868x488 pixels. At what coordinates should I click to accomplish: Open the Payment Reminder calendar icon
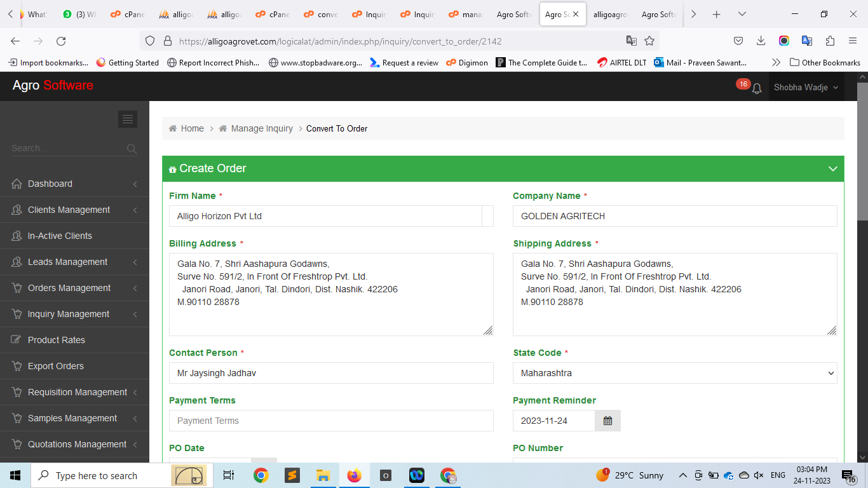(607, 421)
